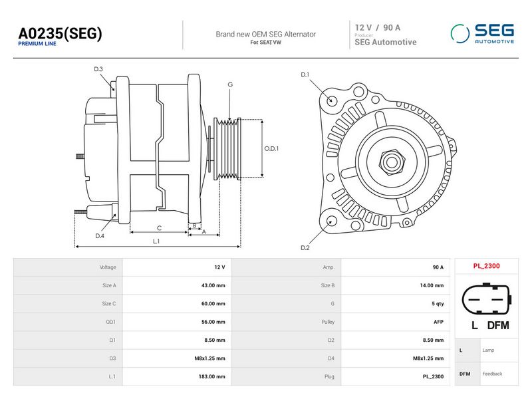The width and height of the screenshot is (532, 399).
Task: Click the Size B value '14.00 mm'
Action: coord(432,286)
